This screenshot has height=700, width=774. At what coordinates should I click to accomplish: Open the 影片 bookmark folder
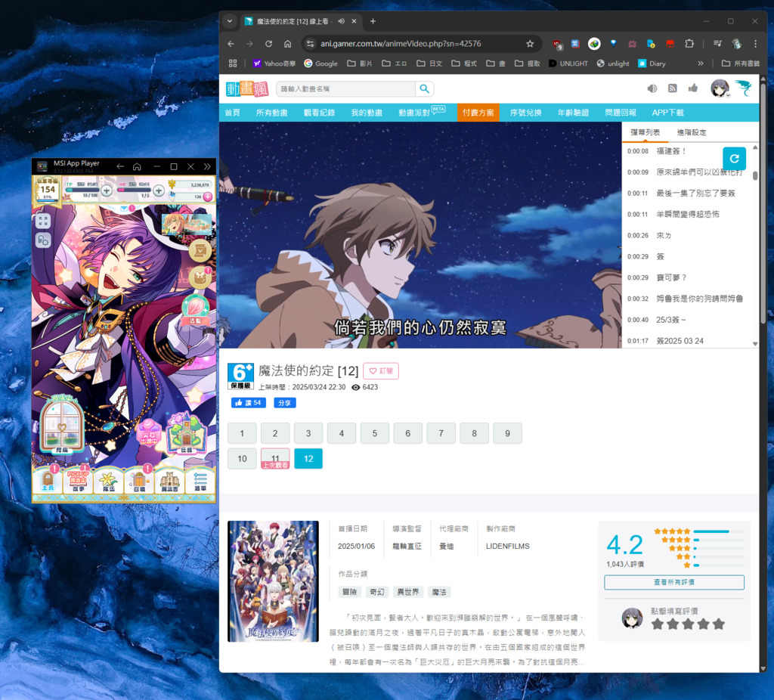(x=359, y=63)
